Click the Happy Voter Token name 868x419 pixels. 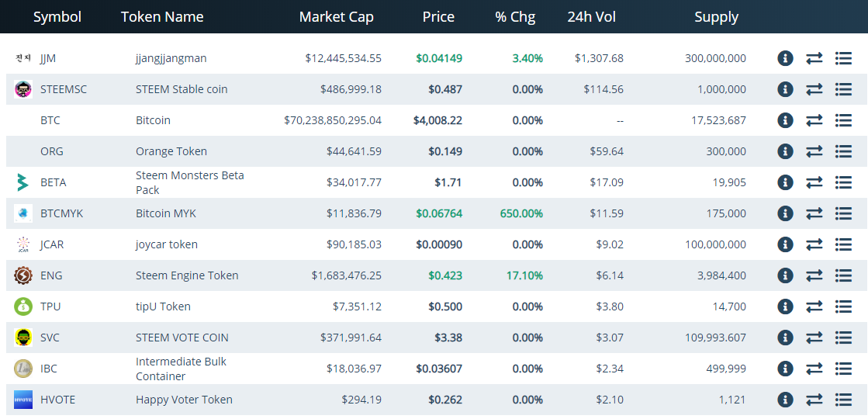point(184,399)
